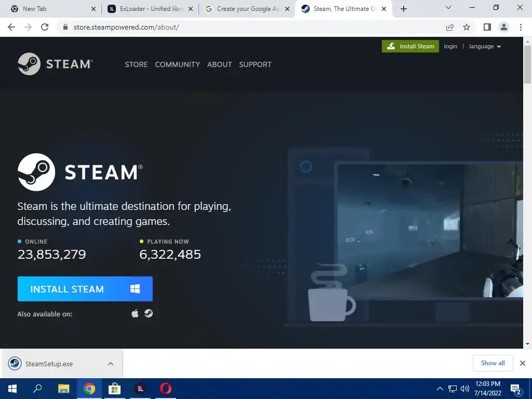
Task: Open the Chrome profile avatar
Action: click(x=504, y=27)
